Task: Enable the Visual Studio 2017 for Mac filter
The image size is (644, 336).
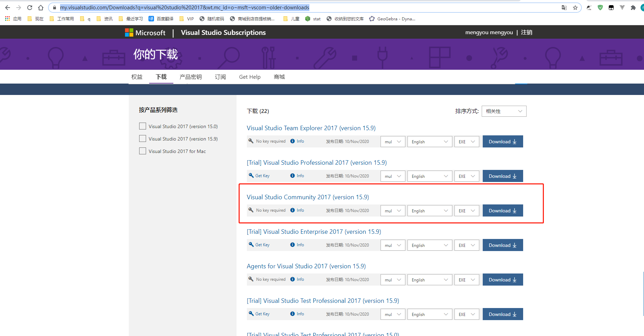Action: pos(142,151)
